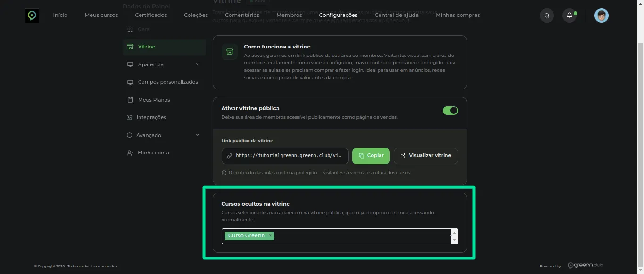
Task: Click the Avançado shield icon
Action: click(130, 135)
